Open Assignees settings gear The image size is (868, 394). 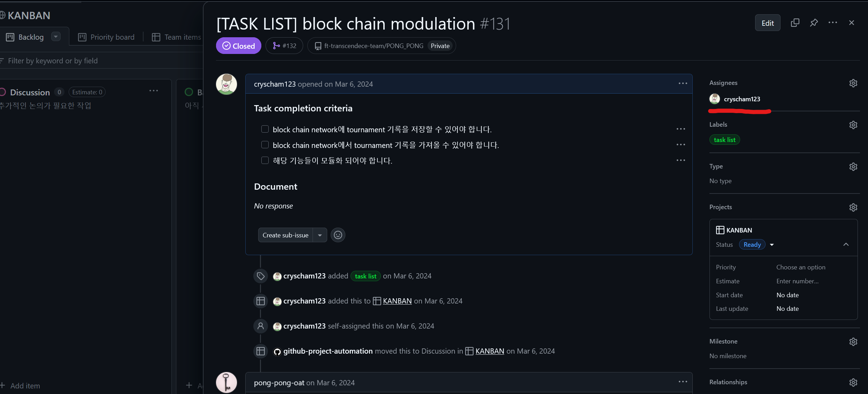(x=853, y=83)
